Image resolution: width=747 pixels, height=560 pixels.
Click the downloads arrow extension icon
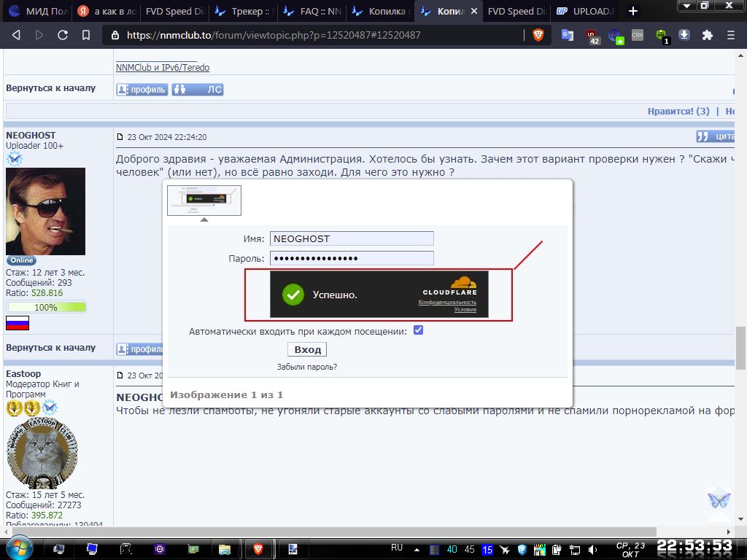[x=684, y=35]
